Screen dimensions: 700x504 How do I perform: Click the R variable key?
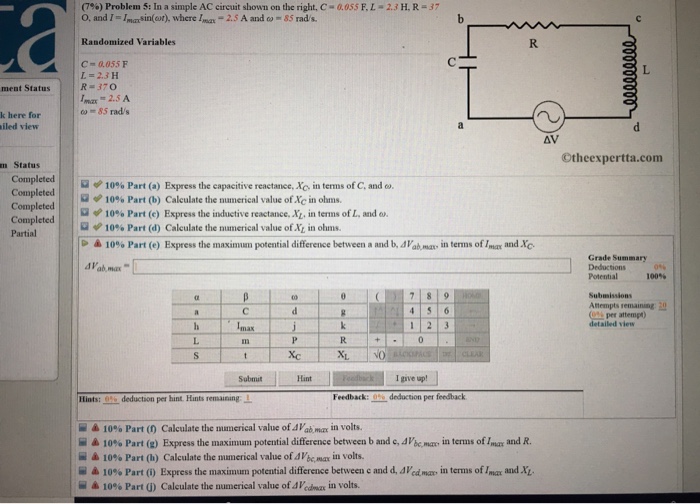point(343,341)
